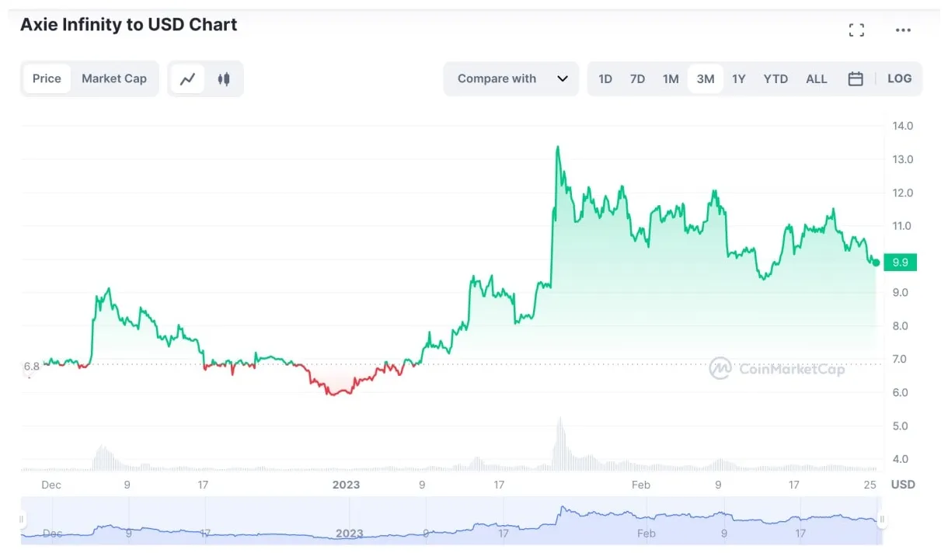Viewport: 948px width, 560px height.
Task: Click the 9.9 price label
Action: tap(900, 263)
